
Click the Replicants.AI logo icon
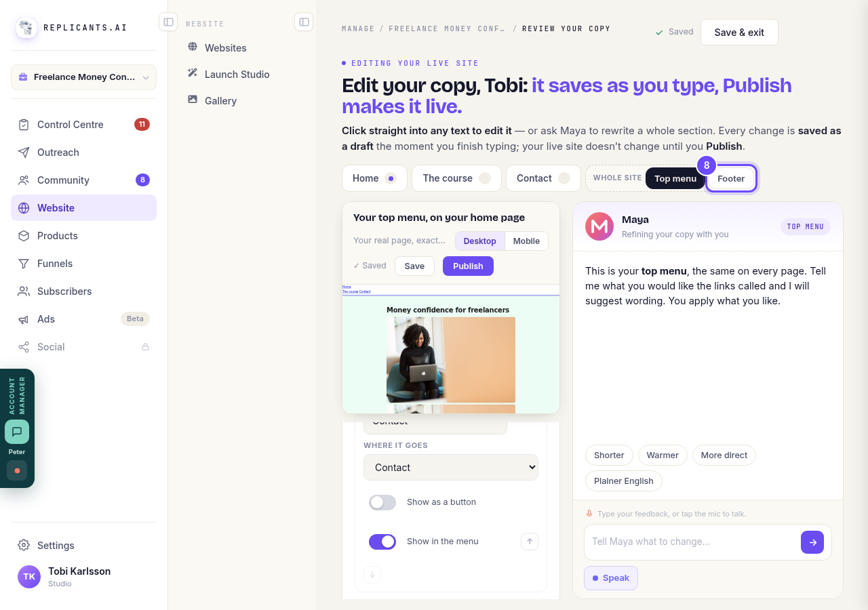(x=26, y=28)
